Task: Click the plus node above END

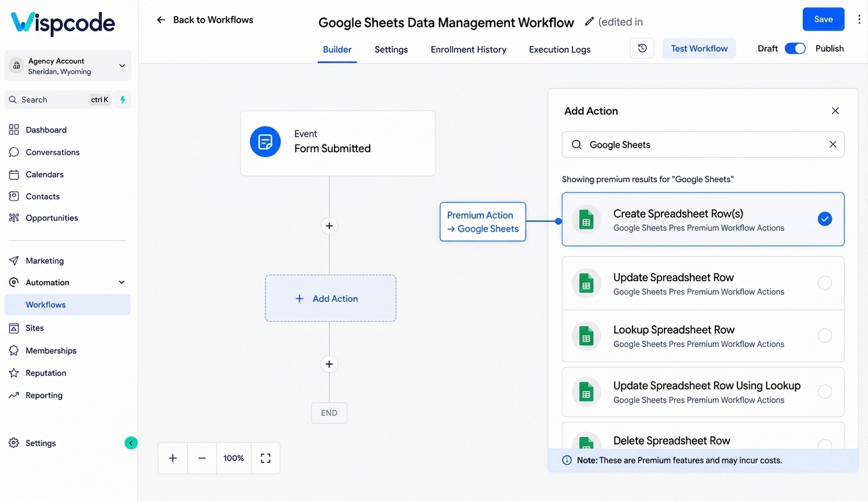Action: tap(329, 364)
